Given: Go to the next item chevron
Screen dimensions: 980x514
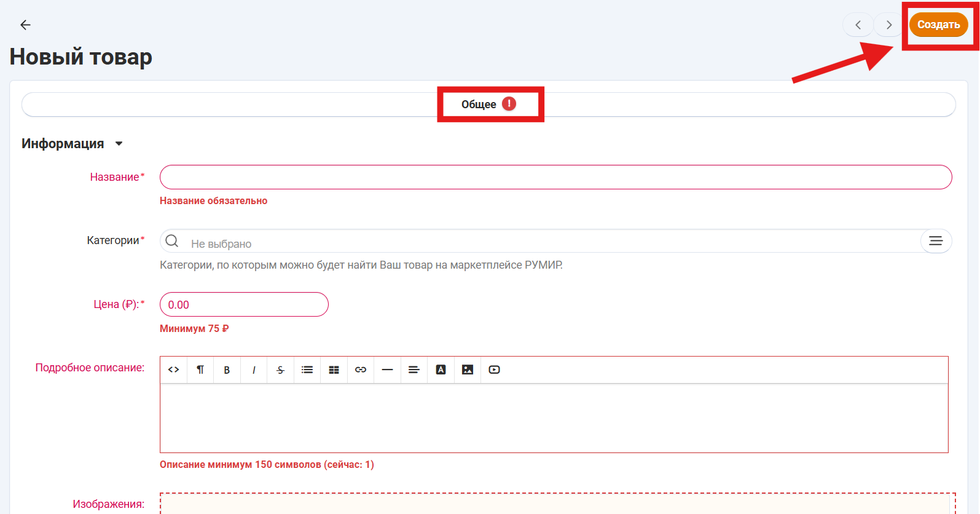Looking at the screenshot, I should [888, 25].
